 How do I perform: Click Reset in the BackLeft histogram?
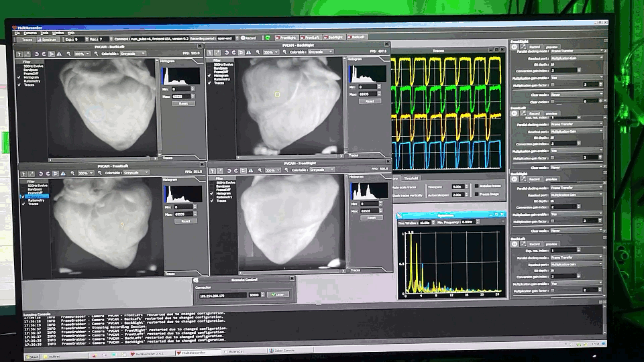point(183,104)
